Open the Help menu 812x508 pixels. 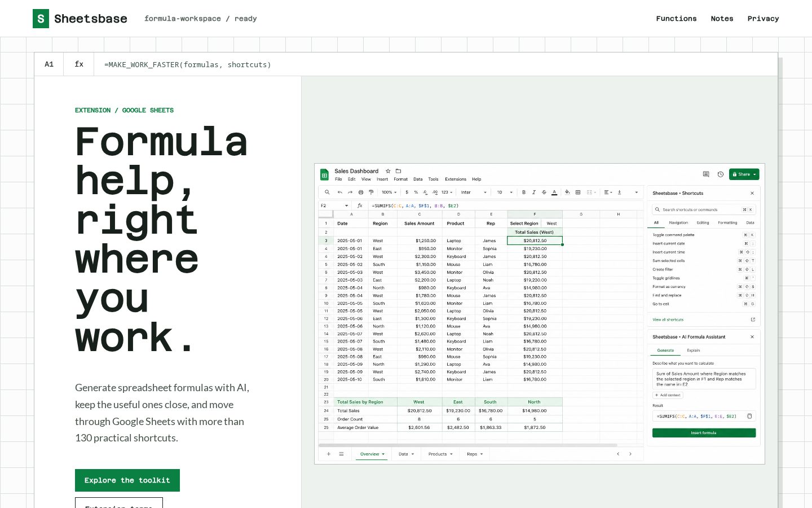(x=476, y=179)
